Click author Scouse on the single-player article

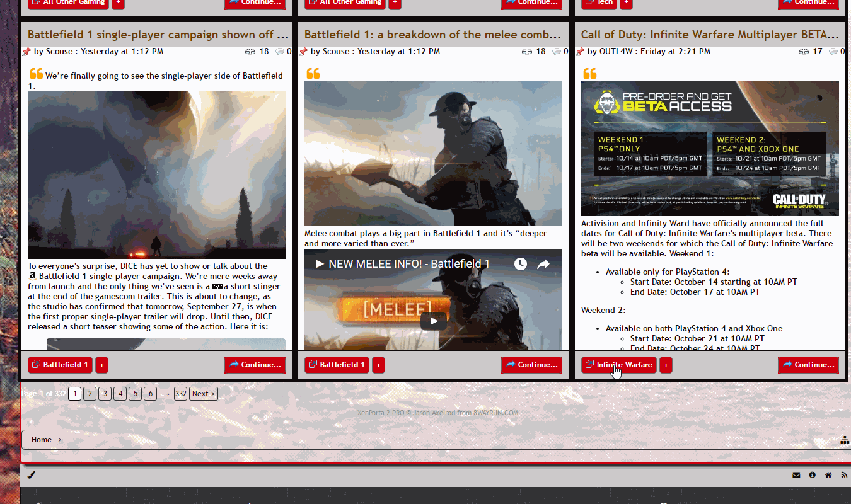(x=59, y=52)
